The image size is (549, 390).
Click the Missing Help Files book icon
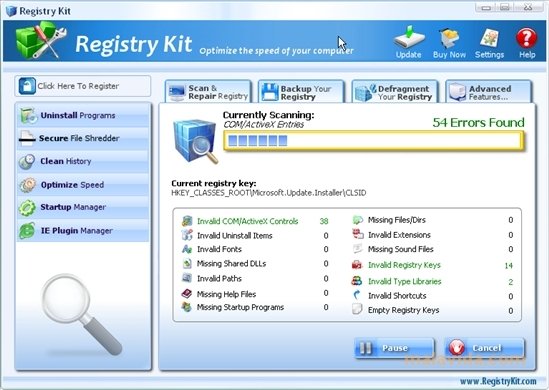[x=187, y=293]
